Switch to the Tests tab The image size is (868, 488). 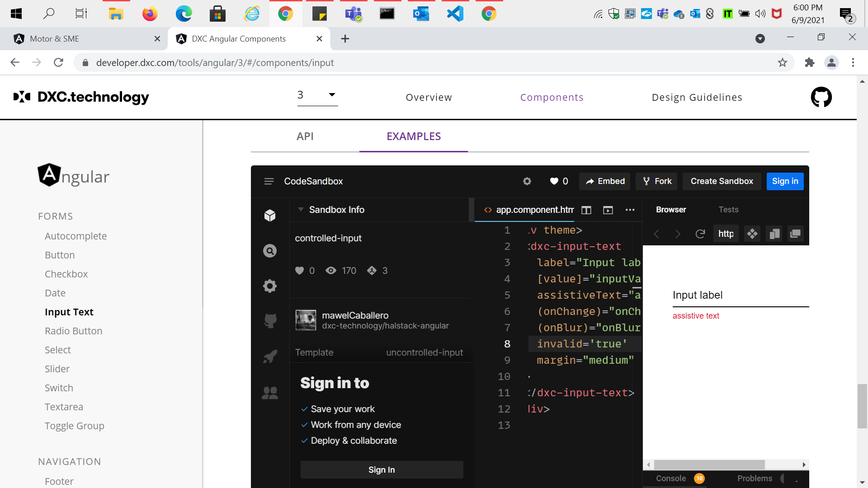728,210
